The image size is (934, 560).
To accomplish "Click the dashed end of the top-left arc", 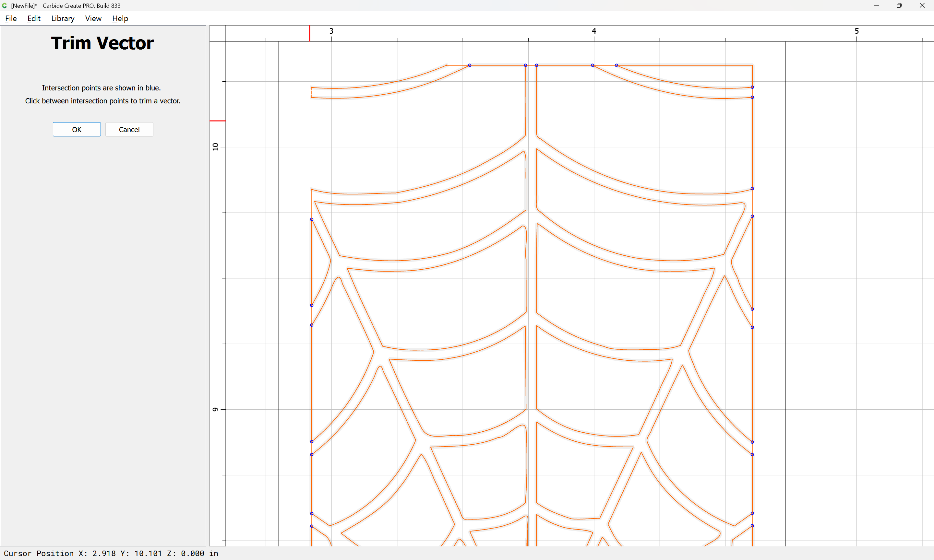I will [311, 92].
